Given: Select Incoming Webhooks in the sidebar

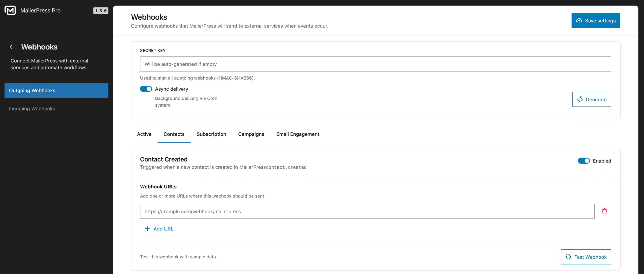Looking at the screenshot, I should tap(32, 108).
